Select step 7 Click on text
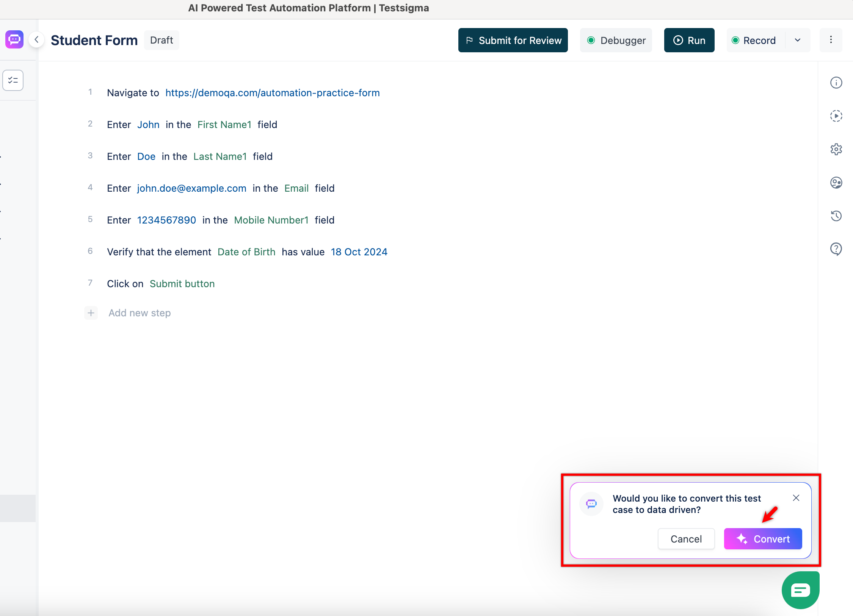853x616 pixels. (x=125, y=284)
